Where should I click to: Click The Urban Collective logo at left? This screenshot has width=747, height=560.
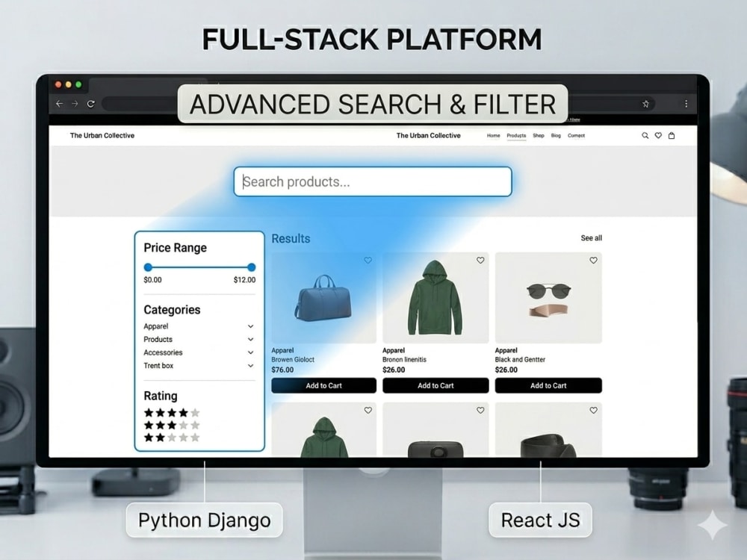102,136
